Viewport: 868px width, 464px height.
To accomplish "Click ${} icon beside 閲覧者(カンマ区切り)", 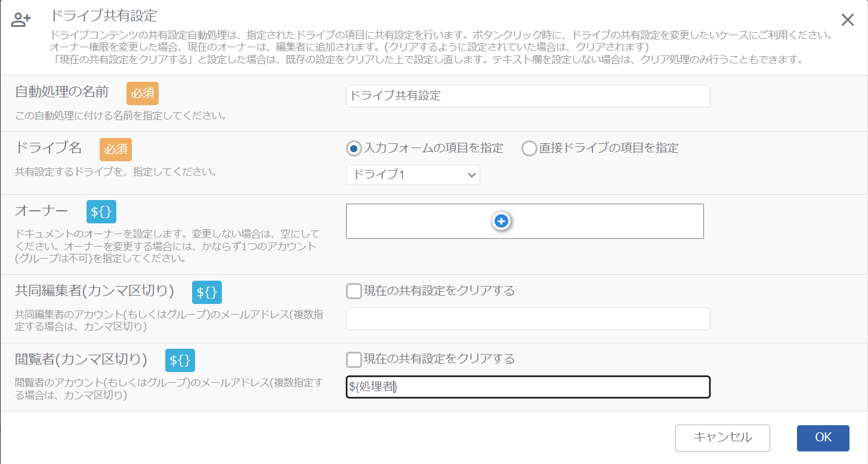I will [x=180, y=360].
